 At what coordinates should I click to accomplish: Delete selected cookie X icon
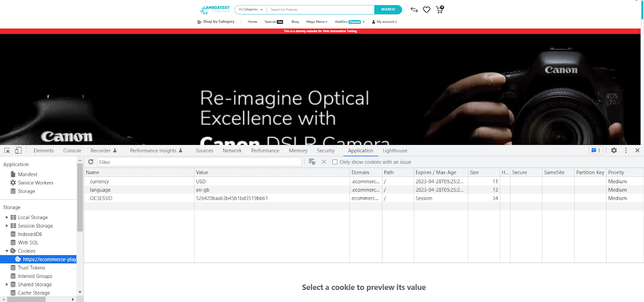click(324, 162)
